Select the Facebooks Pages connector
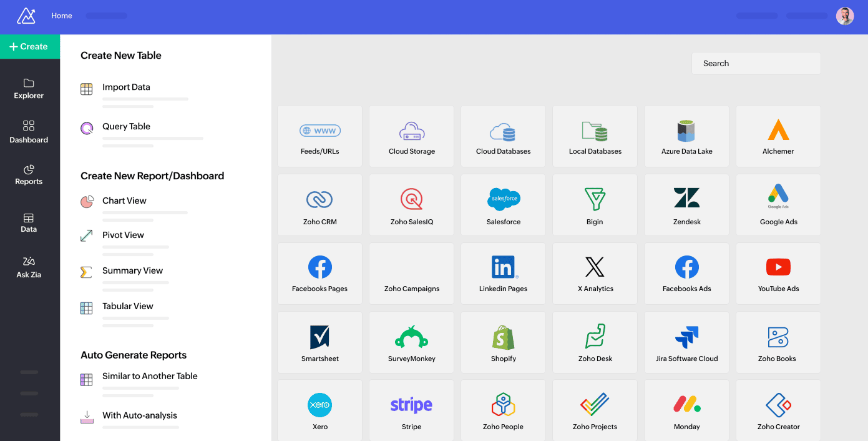Image resolution: width=868 pixels, height=441 pixels. click(319, 274)
